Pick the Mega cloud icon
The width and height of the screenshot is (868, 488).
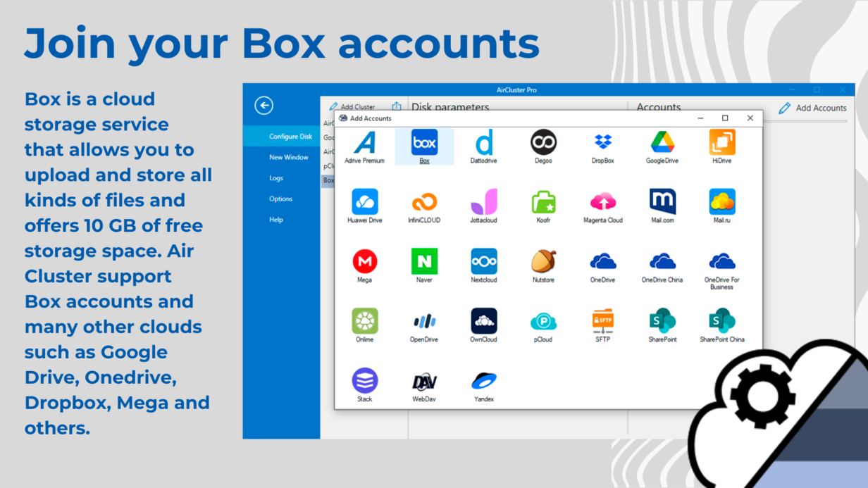pos(364,261)
